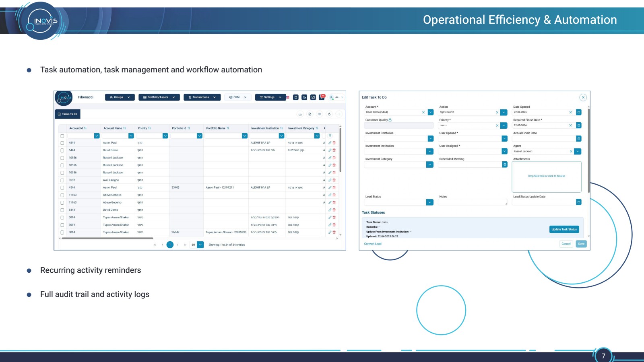The image size is (644, 362).
Task: Expand the Groups dropdown menu
Action: point(120,97)
